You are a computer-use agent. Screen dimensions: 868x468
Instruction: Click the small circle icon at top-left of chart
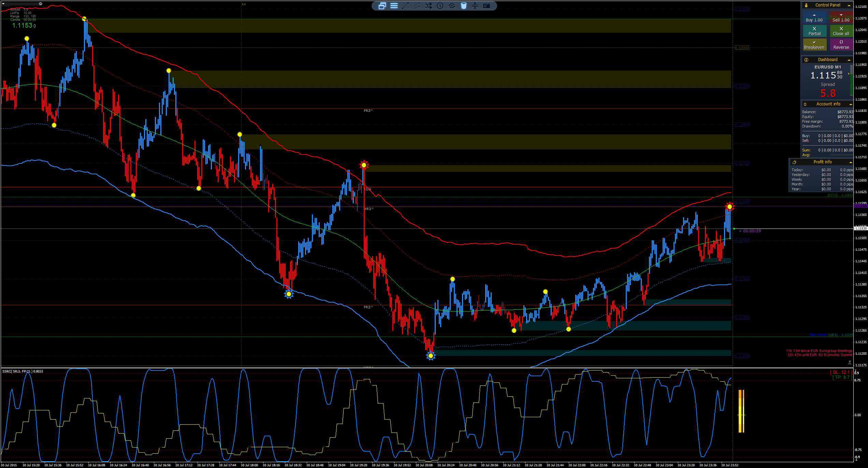(40, 4)
